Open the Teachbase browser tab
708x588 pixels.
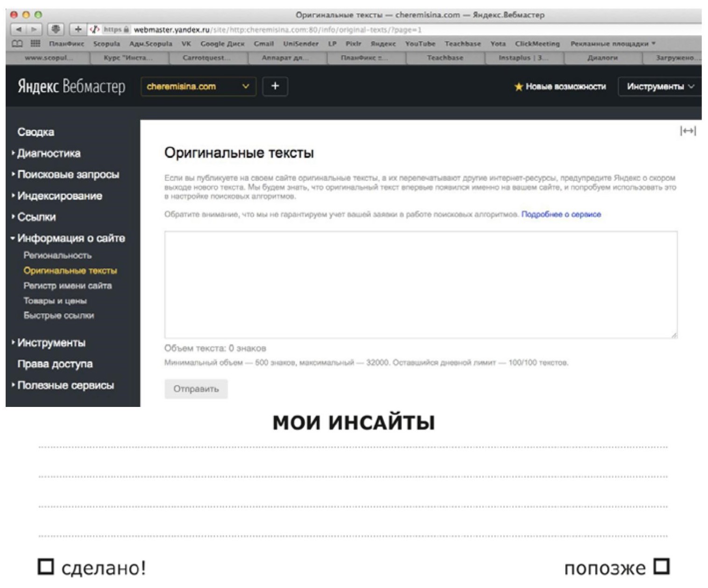coord(445,58)
